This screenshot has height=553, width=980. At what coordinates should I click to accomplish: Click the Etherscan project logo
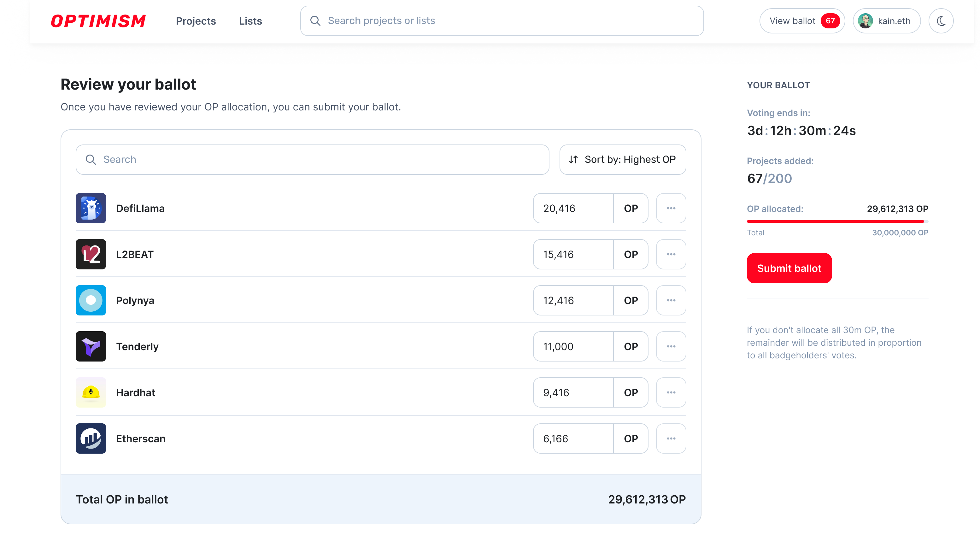pyautogui.click(x=91, y=438)
